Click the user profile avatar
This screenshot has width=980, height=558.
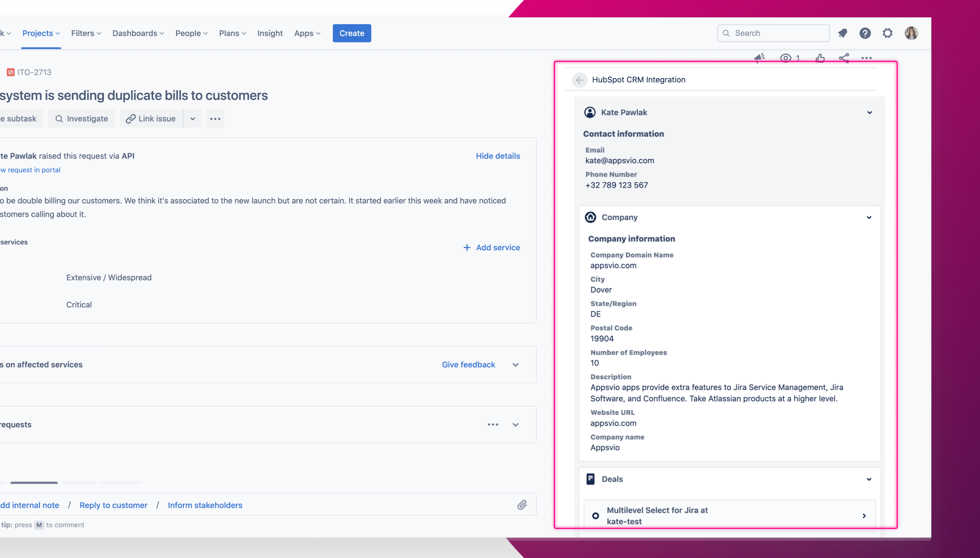[911, 33]
